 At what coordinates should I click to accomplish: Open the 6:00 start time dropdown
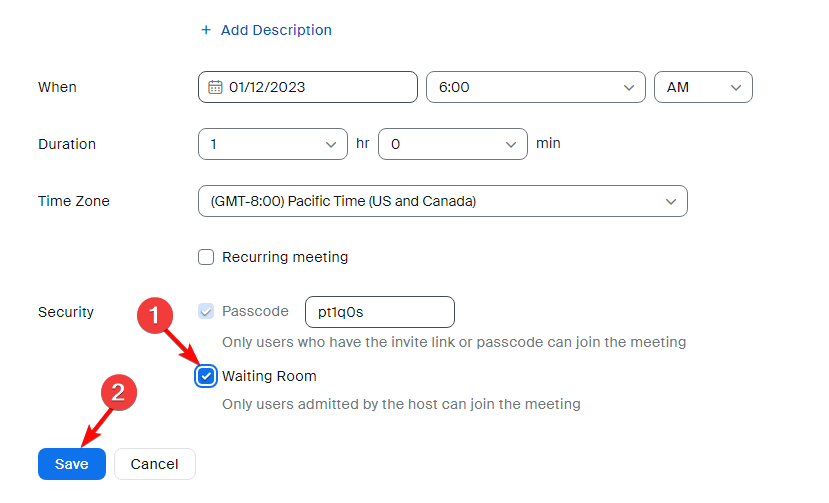pos(536,87)
